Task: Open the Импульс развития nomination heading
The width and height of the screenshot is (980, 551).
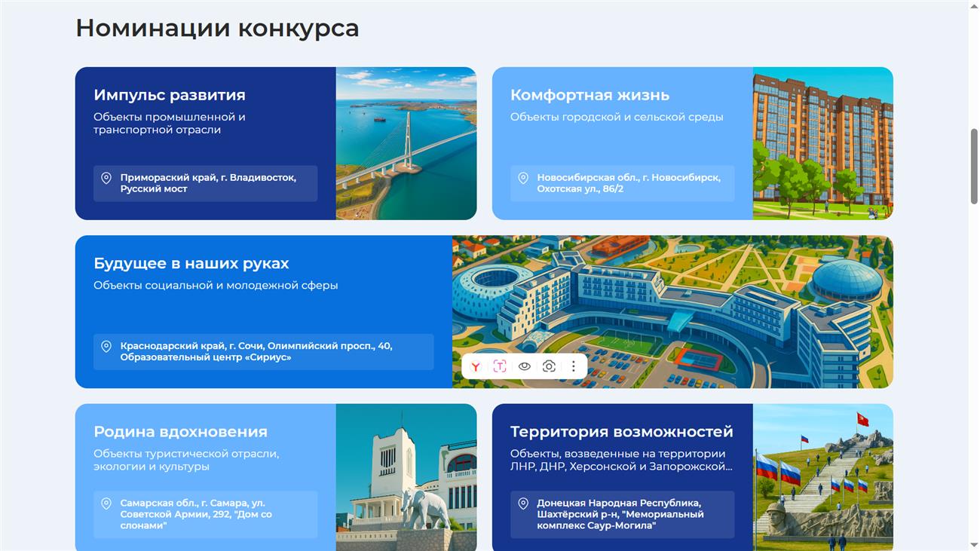Action: (170, 95)
